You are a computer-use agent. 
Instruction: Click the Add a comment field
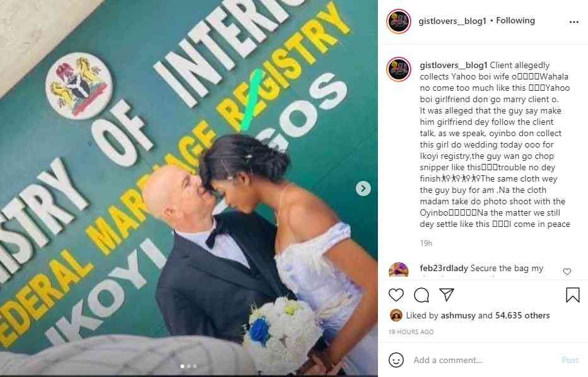[484, 360]
